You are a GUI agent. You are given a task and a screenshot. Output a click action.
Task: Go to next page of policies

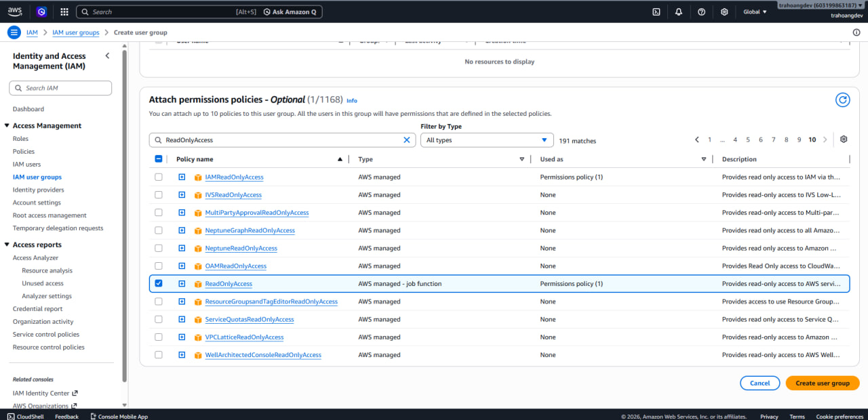pos(825,140)
